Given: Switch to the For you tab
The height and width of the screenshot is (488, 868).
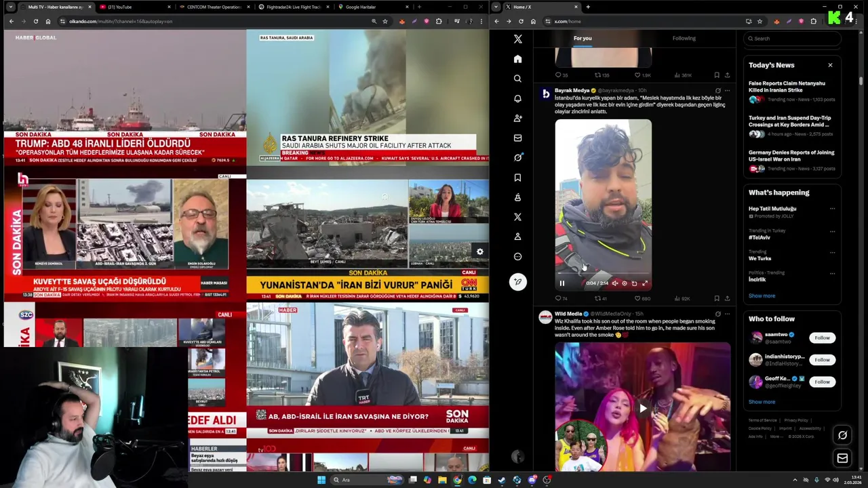Looking at the screenshot, I should pyautogui.click(x=583, y=38).
